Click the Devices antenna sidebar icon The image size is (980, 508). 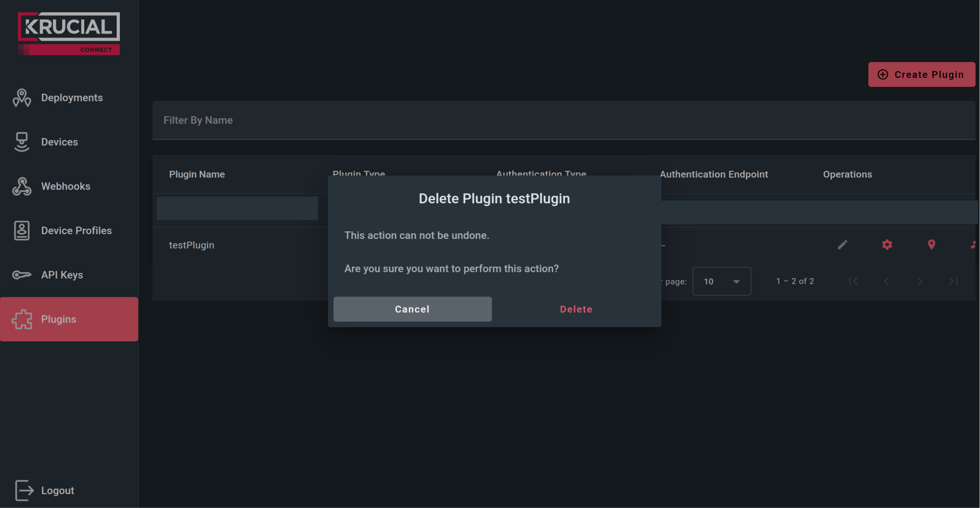pos(22,142)
